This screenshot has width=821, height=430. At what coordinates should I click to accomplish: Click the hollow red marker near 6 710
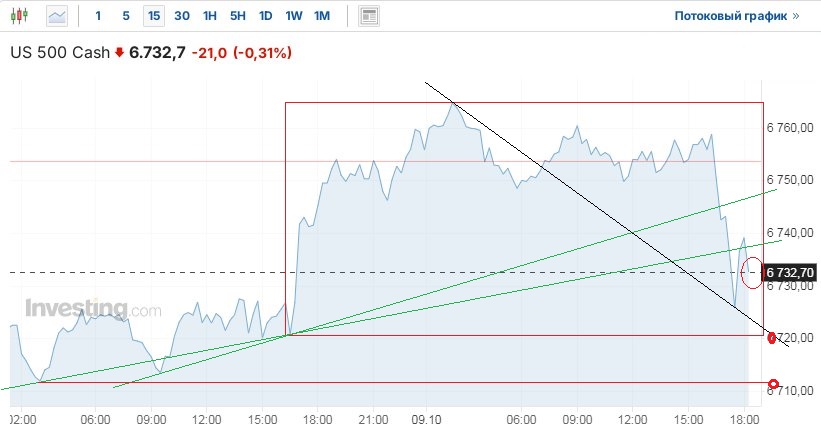(773, 384)
